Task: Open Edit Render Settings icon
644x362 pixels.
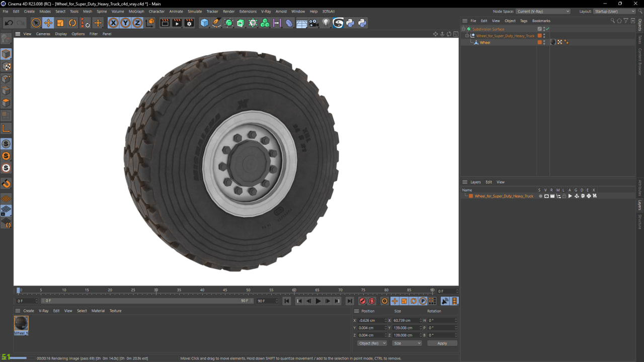Action: pos(189,23)
